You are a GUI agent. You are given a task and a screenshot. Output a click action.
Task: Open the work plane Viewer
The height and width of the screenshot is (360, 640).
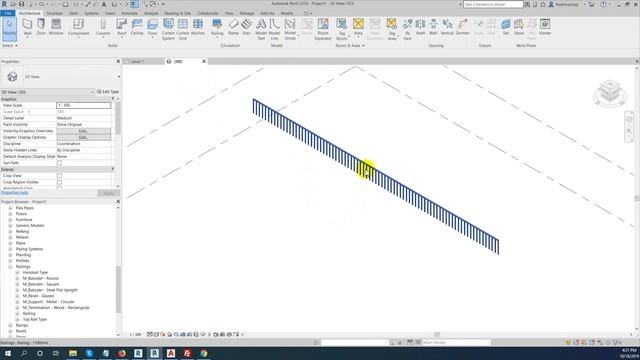coord(545,27)
